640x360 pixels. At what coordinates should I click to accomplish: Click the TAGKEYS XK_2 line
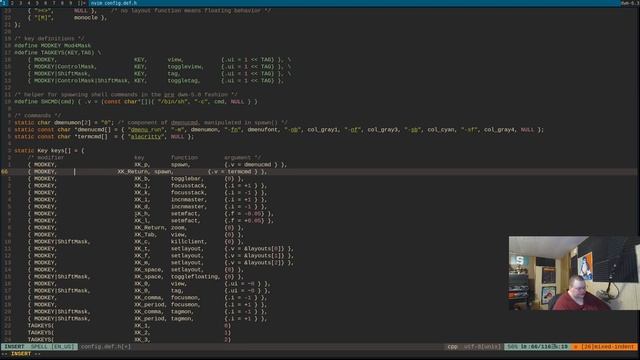(129, 332)
